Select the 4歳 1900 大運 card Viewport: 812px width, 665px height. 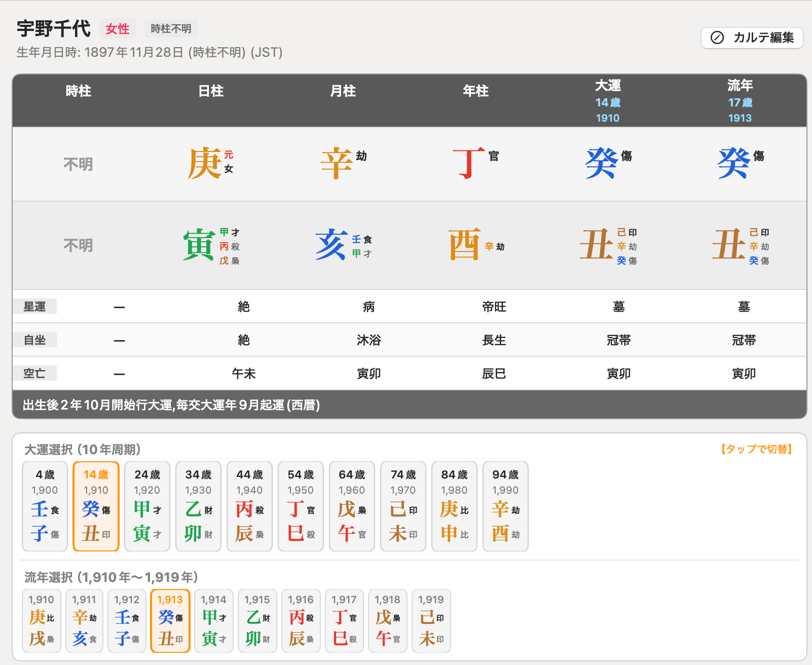45,506
